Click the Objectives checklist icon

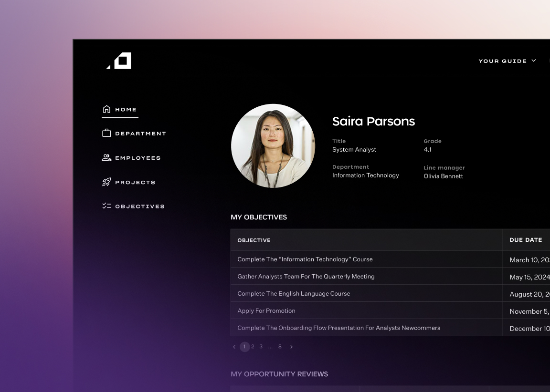point(106,206)
